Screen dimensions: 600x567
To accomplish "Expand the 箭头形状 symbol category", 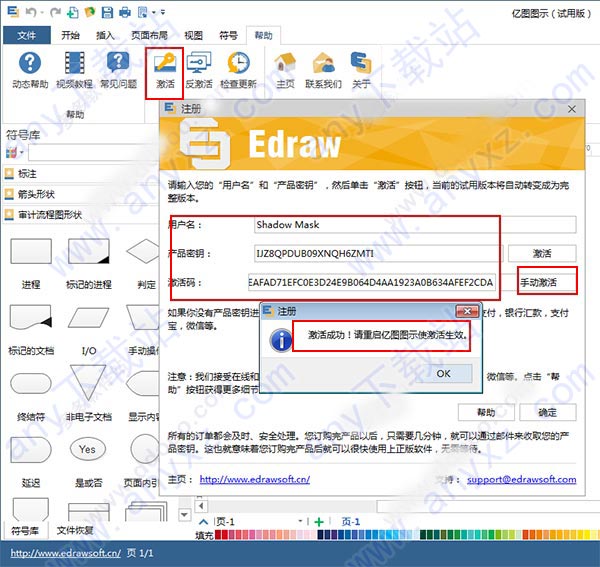I will click(80, 194).
